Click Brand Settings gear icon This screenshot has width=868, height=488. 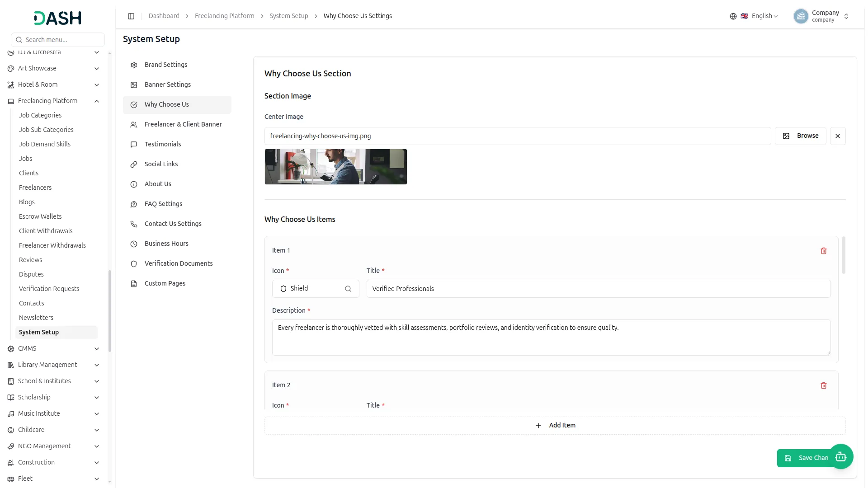[134, 65]
